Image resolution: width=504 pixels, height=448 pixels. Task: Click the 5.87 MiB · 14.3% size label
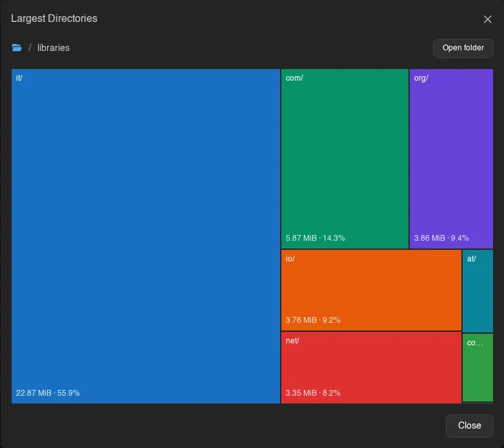tap(316, 238)
